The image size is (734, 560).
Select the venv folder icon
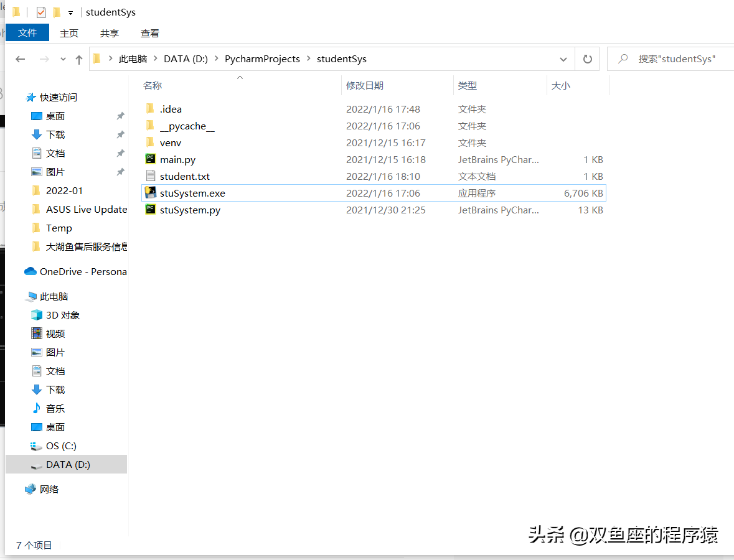pos(150,142)
